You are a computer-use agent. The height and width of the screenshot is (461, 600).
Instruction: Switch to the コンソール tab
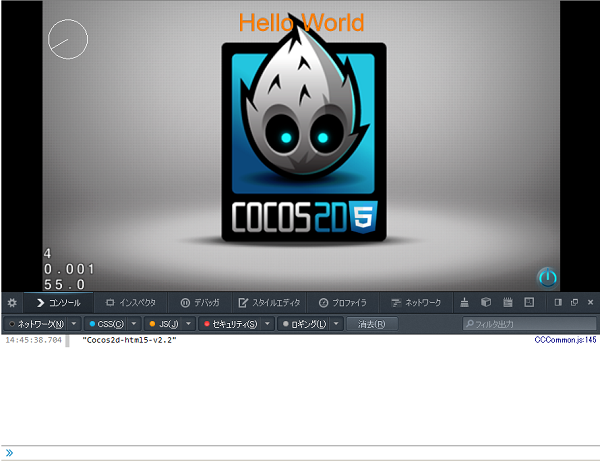(59, 303)
